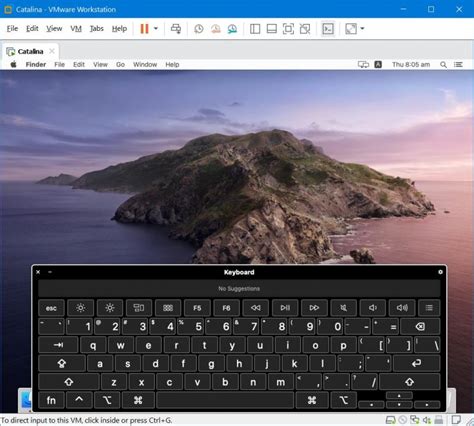This screenshot has width=474, height=426.
Task: Open the Tabs menu
Action: click(97, 29)
